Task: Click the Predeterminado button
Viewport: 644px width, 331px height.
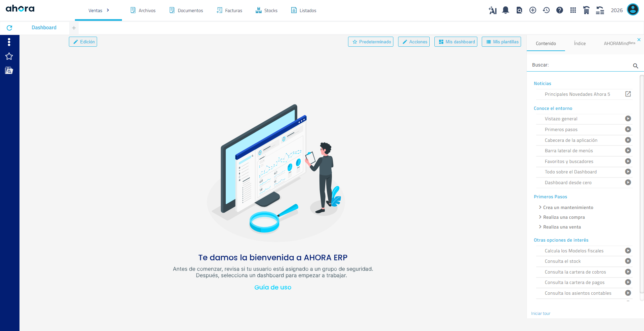Action: click(x=371, y=42)
